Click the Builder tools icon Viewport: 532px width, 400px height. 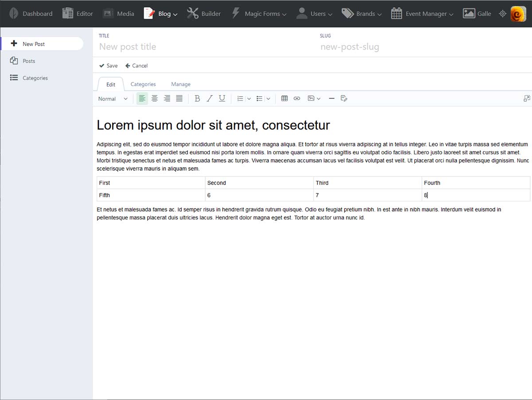point(193,13)
